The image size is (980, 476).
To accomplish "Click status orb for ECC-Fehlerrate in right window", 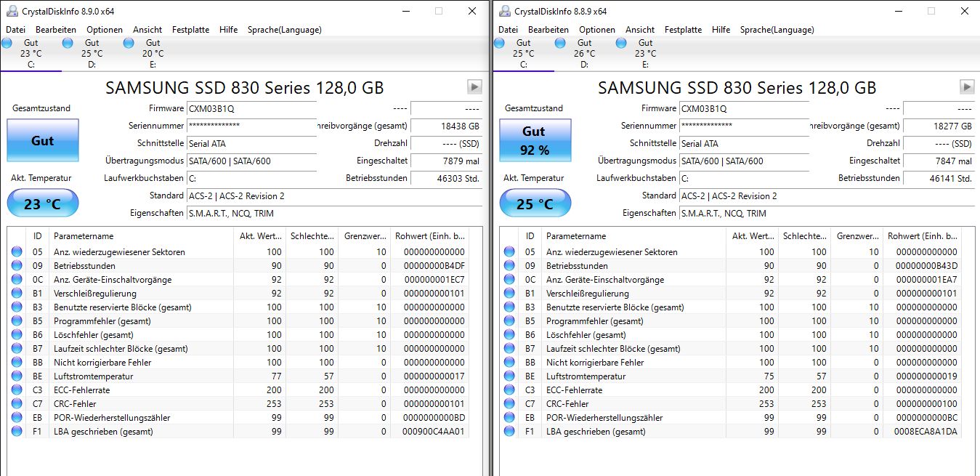I will (509, 390).
